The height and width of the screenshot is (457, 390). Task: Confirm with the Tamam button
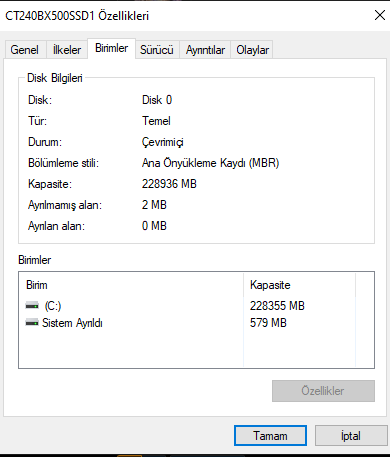(x=270, y=435)
